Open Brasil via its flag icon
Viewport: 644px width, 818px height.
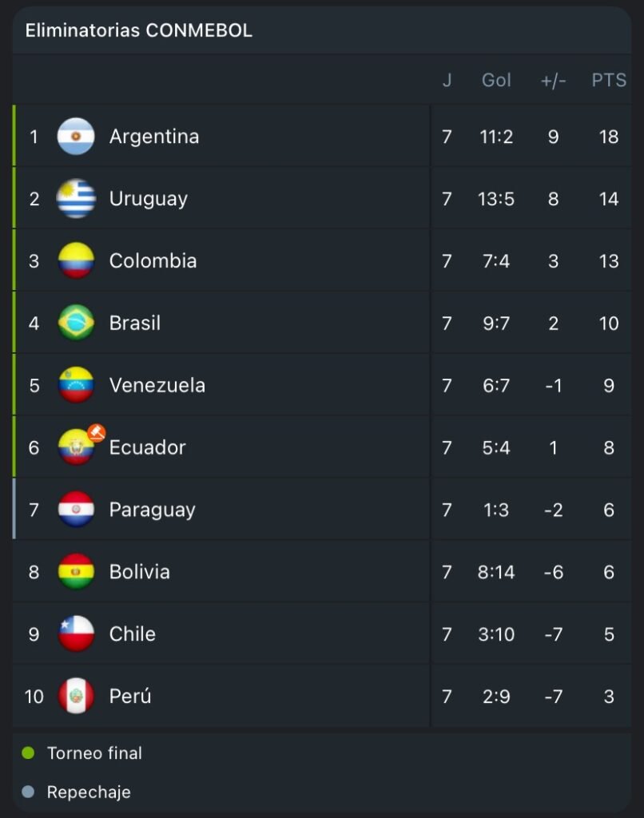(x=76, y=323)
